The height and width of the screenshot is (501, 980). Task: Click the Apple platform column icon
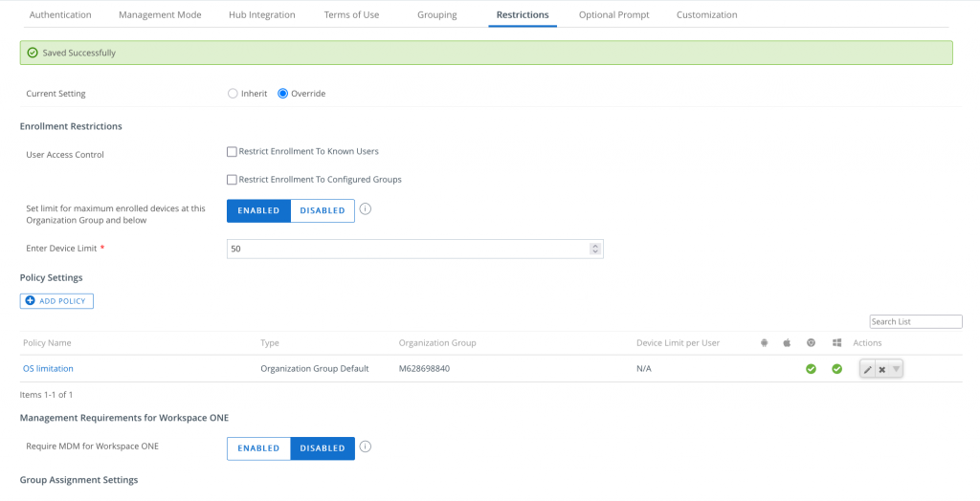point(787,342)
